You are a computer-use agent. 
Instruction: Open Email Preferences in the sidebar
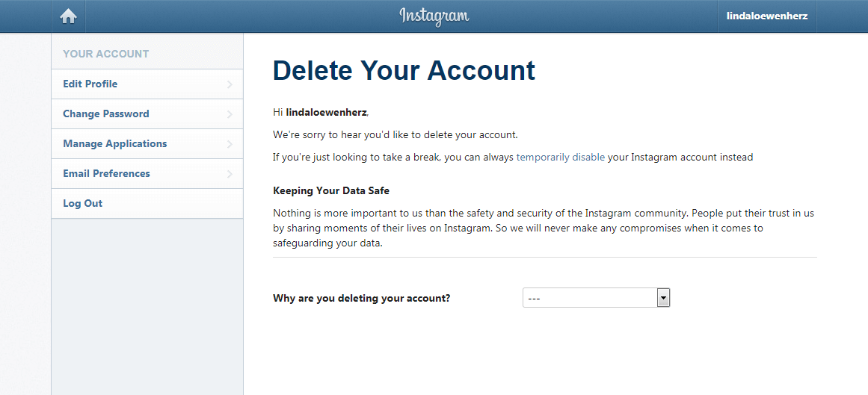(106, 173)
